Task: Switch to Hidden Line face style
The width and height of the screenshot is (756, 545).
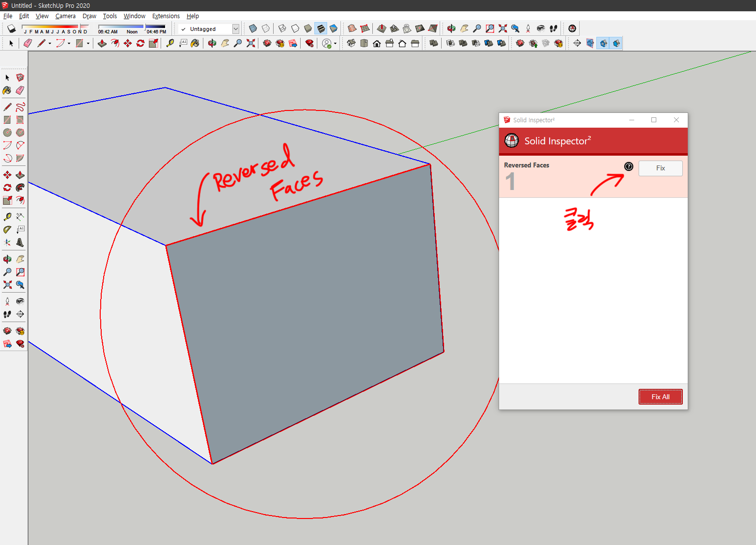Action: click(295, 28)
